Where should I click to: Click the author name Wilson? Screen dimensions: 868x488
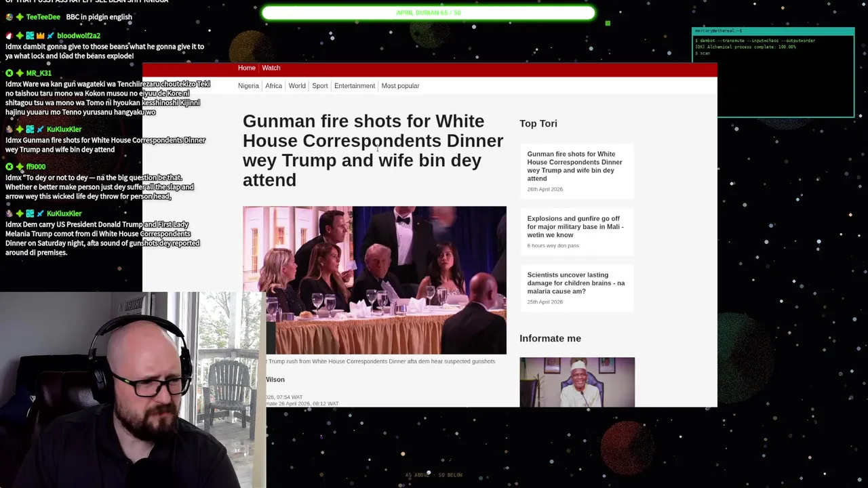coord(275,380)
